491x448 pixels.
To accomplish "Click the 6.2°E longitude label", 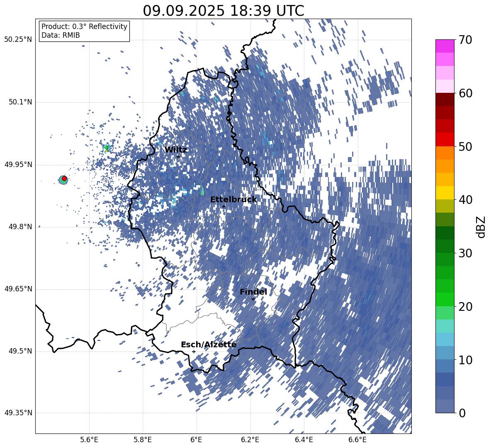I will [x=250, y=440].
